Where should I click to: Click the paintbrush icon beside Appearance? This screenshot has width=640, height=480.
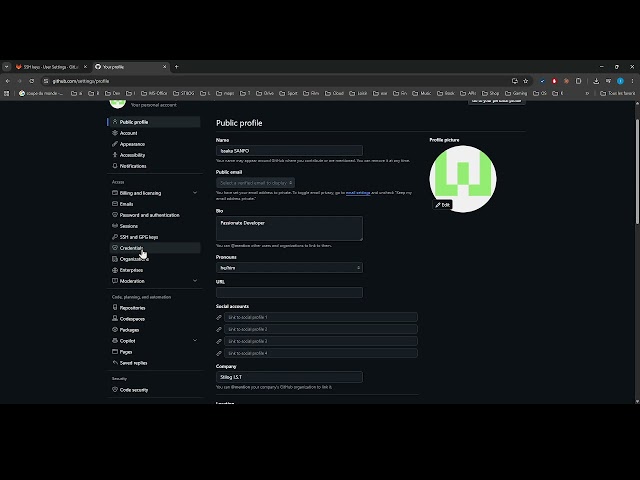click(115, 144)
